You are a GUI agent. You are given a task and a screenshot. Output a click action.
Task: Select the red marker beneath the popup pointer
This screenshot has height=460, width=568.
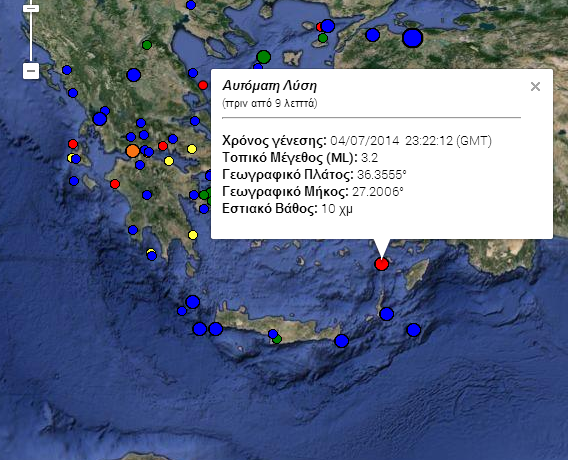[x=381, y=264]
